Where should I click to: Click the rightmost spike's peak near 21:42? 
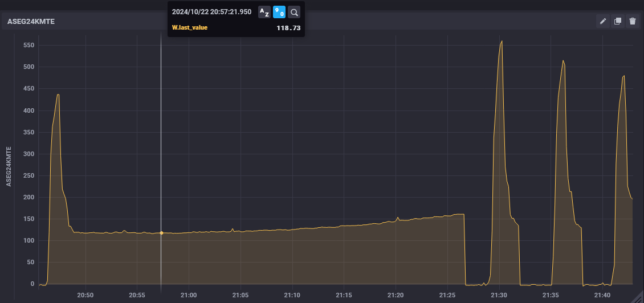[x=624, y=76]
